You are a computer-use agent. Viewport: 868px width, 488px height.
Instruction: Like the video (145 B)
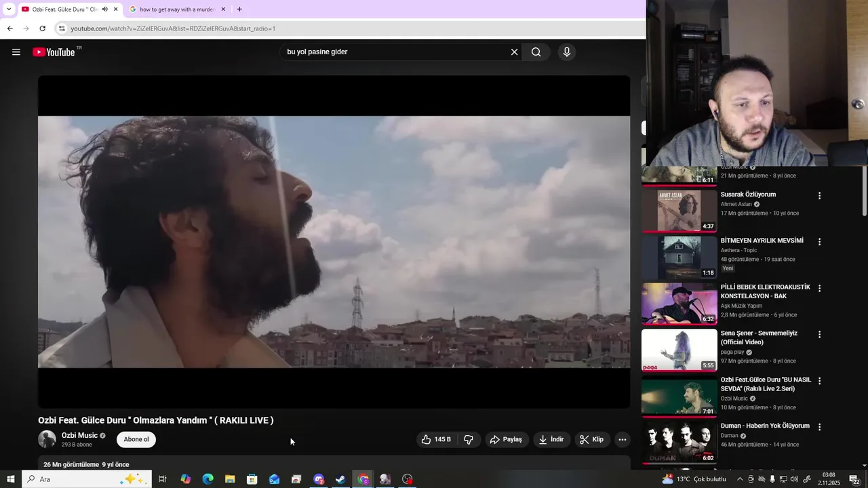pyautogui.click(x=436, y=439)
